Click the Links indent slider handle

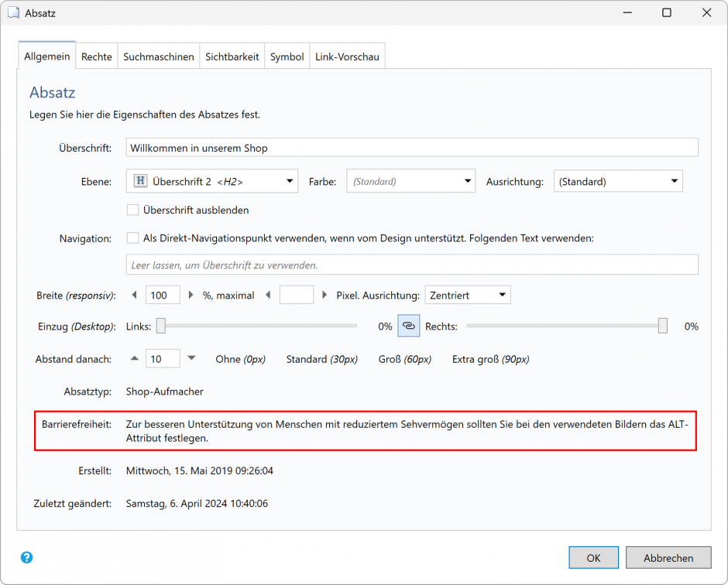tap(161, 326)
